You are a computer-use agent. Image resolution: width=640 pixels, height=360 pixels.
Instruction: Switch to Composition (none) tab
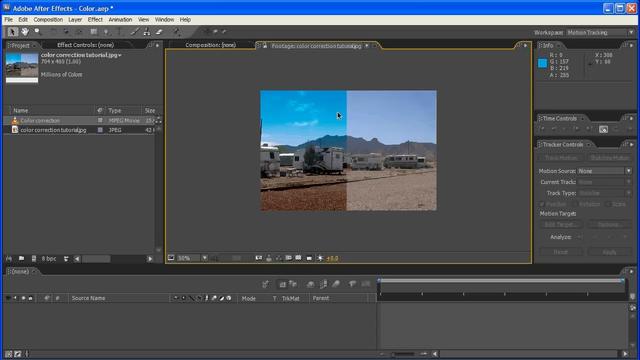pyautogui.click(x=211, y=45)
